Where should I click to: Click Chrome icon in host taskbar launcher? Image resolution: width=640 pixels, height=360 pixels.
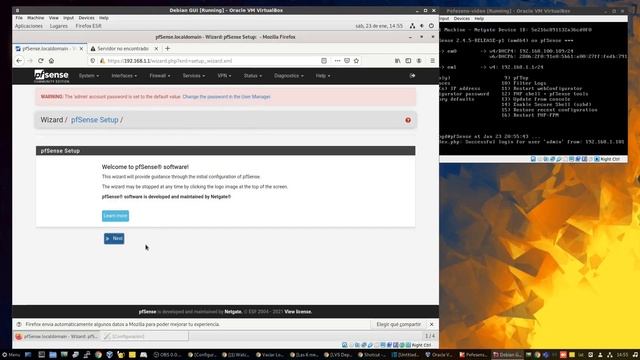98,355
